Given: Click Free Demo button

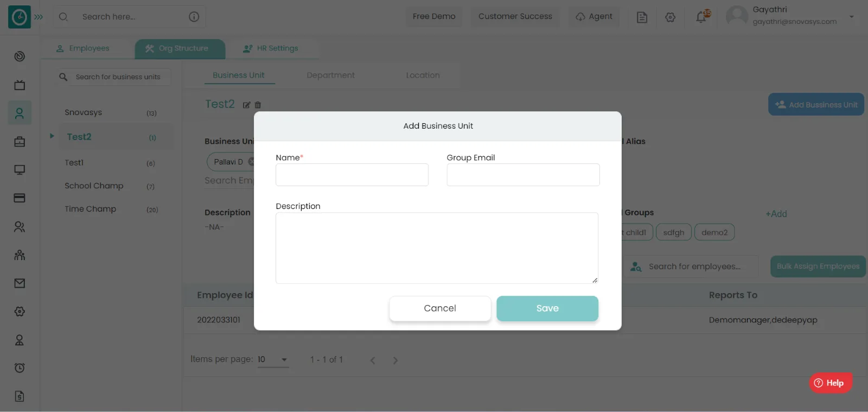Looking at the screenshot, I should pos(434,16).
